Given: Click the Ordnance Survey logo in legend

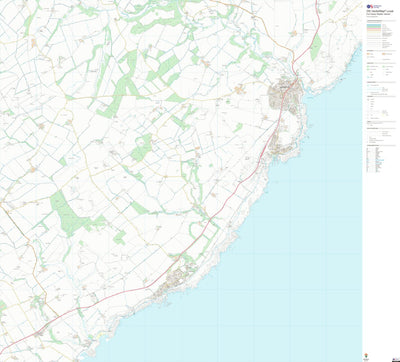Looking at the screenshot, I should coord(374,6).
